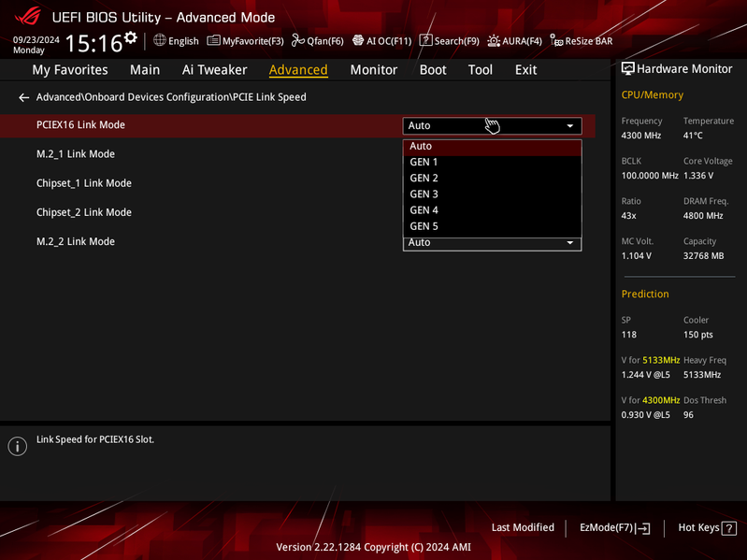Click the 09/23/2024 date text
Screen dimensions: 747x560
coord(36,40)
